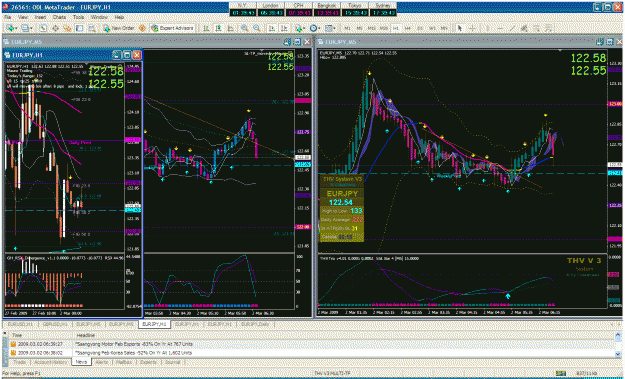
Task: Select the Fibonacci retracement tool
Action: point(537,28)
